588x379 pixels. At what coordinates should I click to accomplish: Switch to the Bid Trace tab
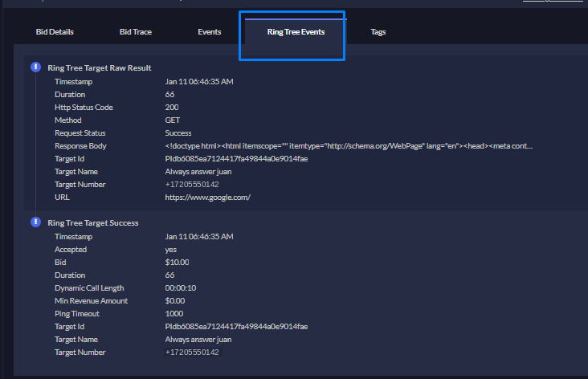click(136, 32)
